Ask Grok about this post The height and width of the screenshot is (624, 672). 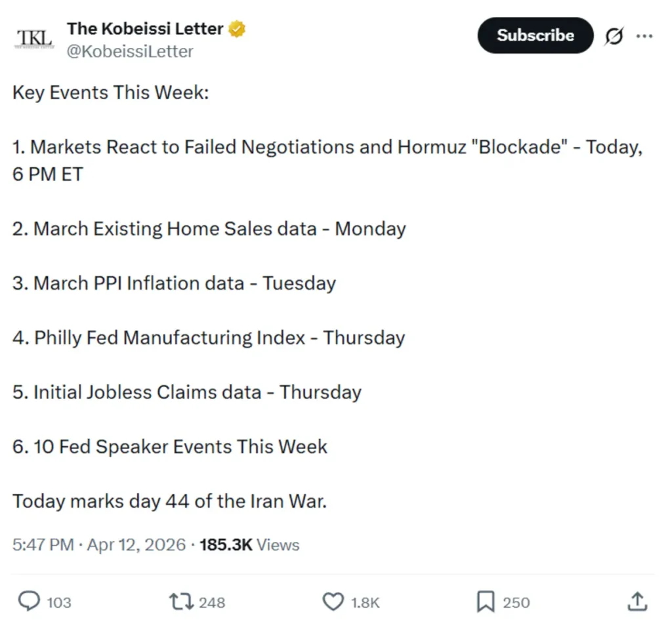(x=613, y=36)
